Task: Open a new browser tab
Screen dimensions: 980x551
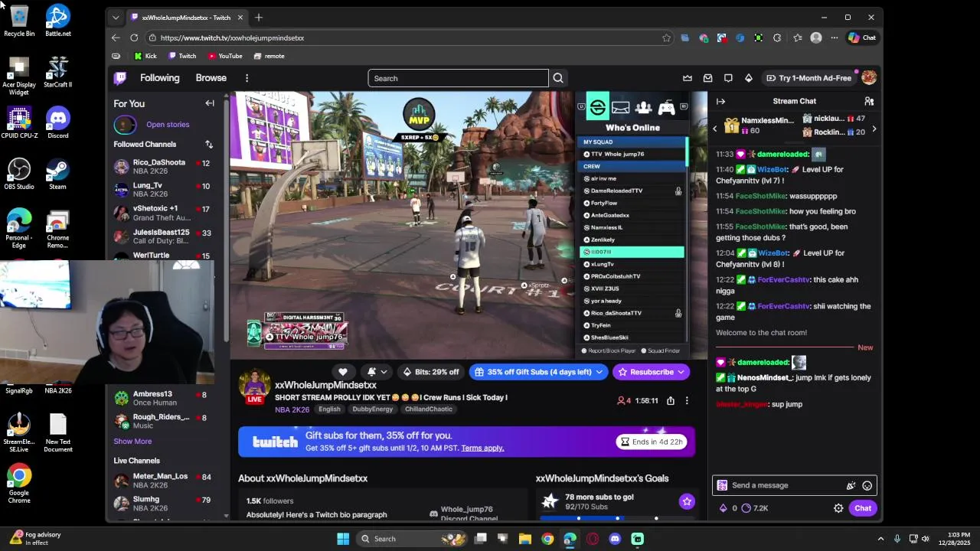Action: click(x=259, y=17)
